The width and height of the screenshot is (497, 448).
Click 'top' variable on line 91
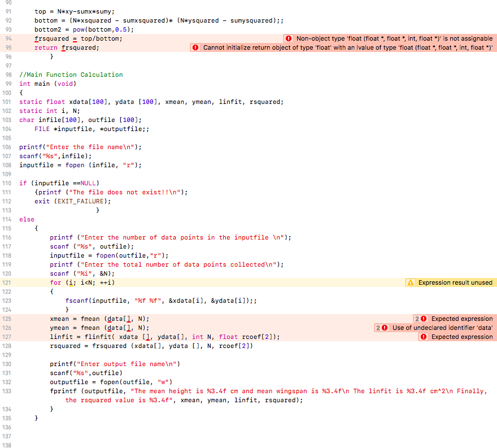[40, 12]
